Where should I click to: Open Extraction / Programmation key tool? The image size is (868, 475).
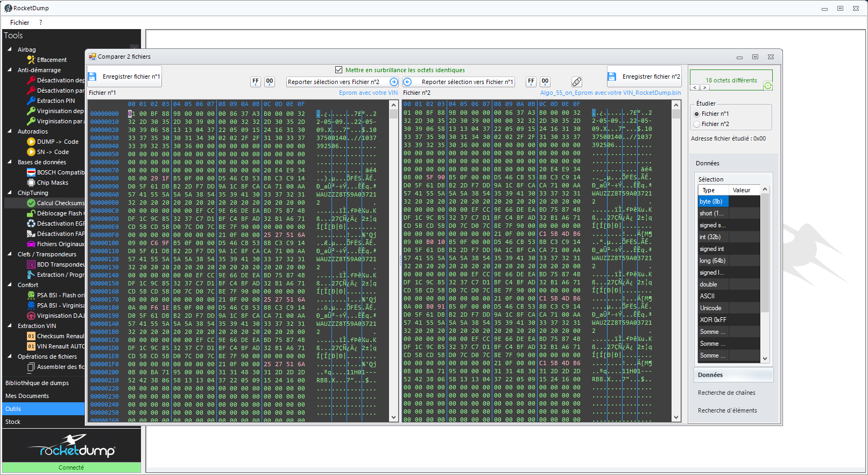pos(56,275)
